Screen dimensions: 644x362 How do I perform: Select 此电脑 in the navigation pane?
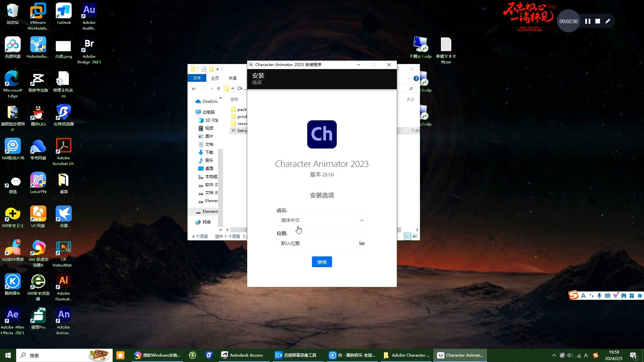click(205, 112)
